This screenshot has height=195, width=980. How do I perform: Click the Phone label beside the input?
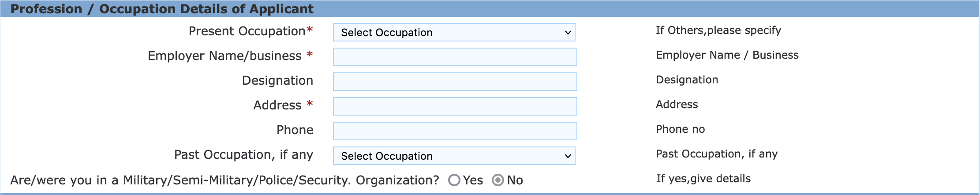295,130
